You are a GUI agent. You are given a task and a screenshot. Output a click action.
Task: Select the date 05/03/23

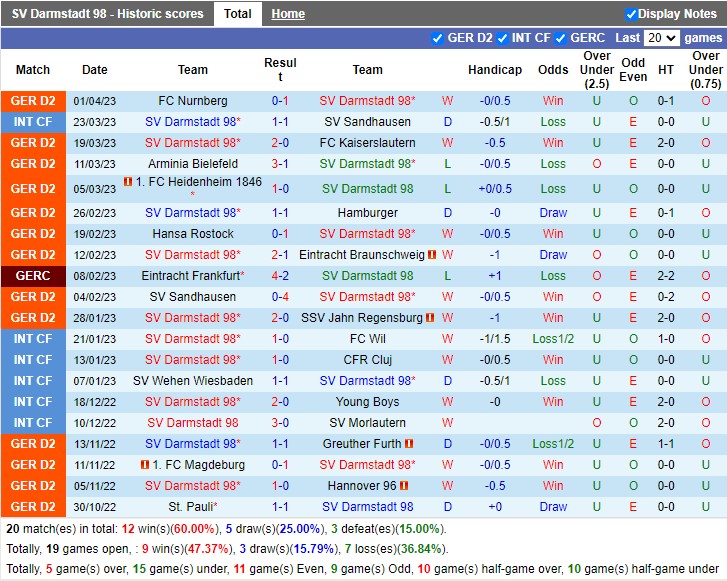pyautogui.click(x=95, y=189)
